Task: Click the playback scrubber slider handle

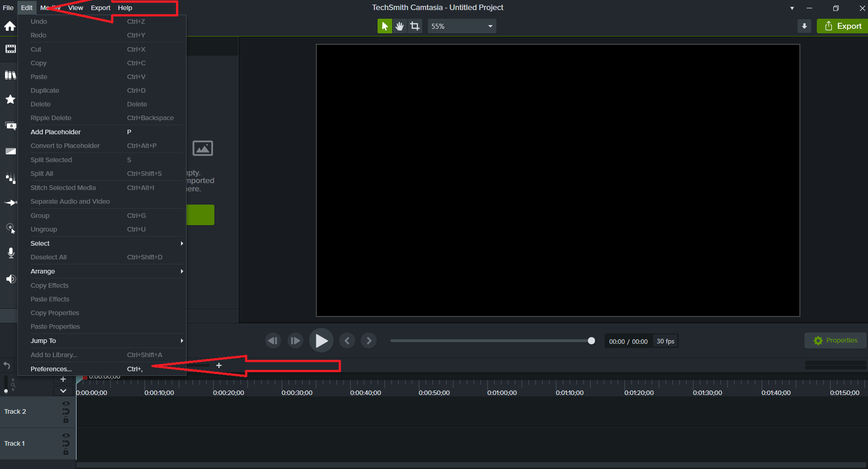Action: tap(591, 341)
